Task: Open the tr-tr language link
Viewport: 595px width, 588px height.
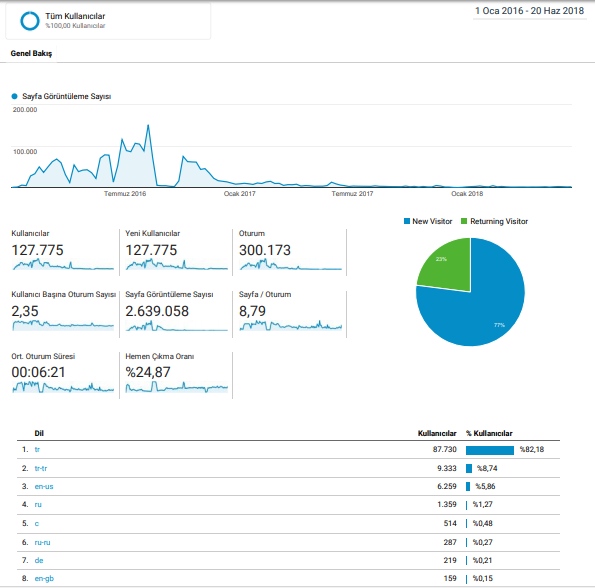Action: coord(41,469)
